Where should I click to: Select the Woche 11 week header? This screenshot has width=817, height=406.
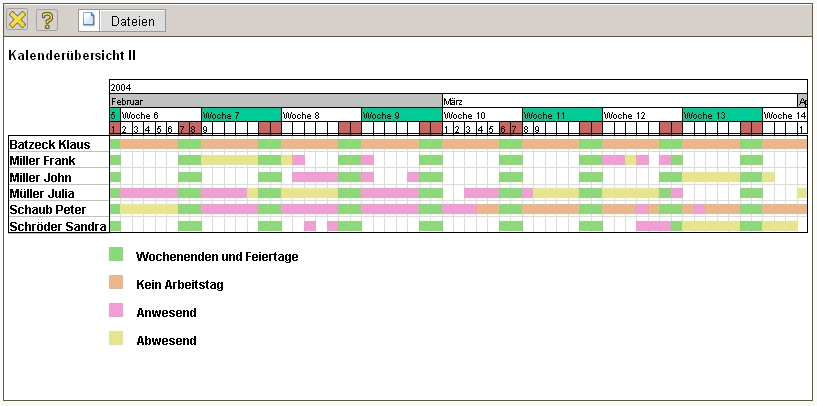561,115
